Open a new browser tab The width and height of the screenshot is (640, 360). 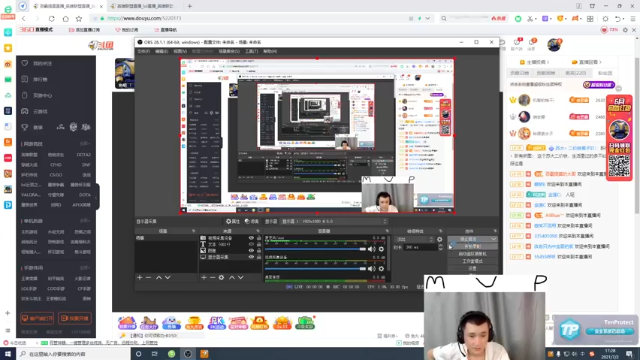click(190, 6)
